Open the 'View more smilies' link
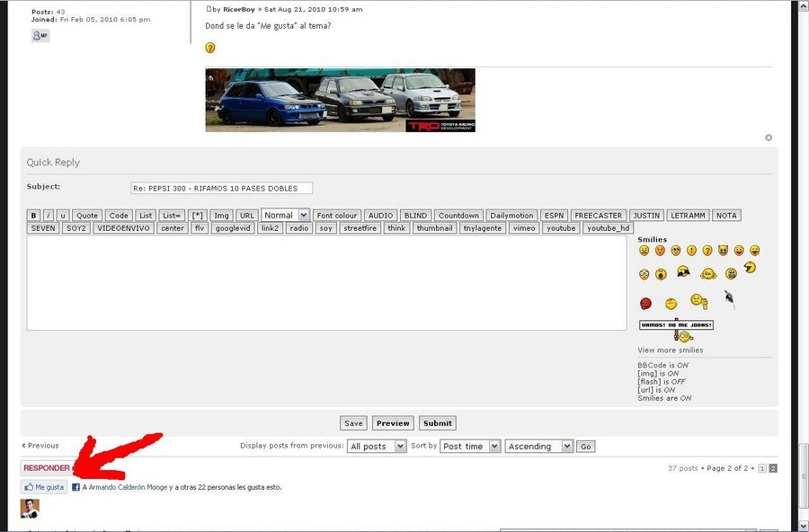809x532 pixels. click(670, 350)
